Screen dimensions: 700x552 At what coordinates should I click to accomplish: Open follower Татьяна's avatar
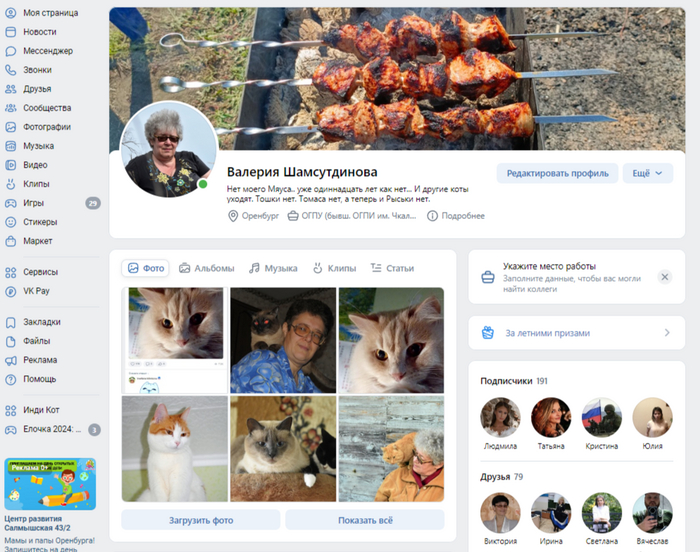551,417
